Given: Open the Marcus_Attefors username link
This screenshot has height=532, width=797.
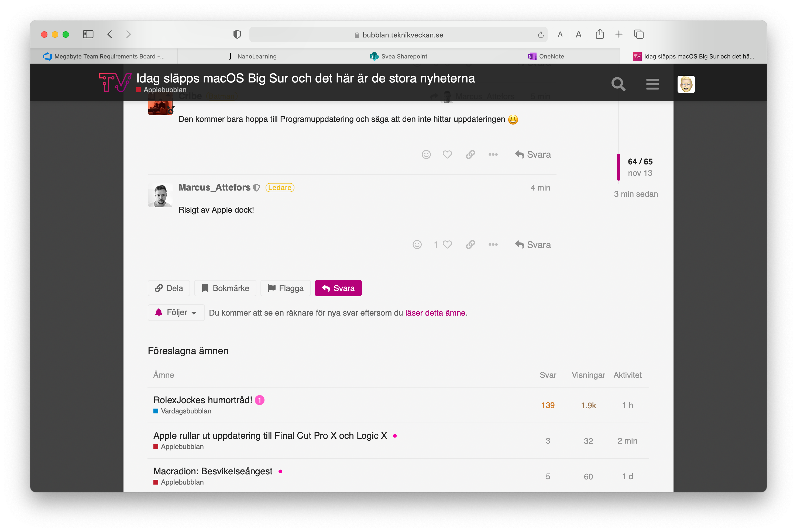Looking at the screenshot, I should (215, 188).
